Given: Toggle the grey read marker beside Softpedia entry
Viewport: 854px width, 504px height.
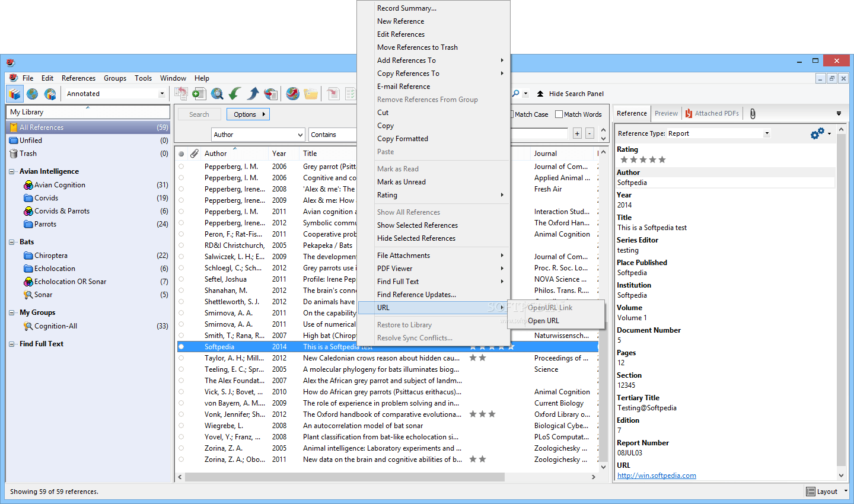Looking at the screenshot, I should point(181,346).
